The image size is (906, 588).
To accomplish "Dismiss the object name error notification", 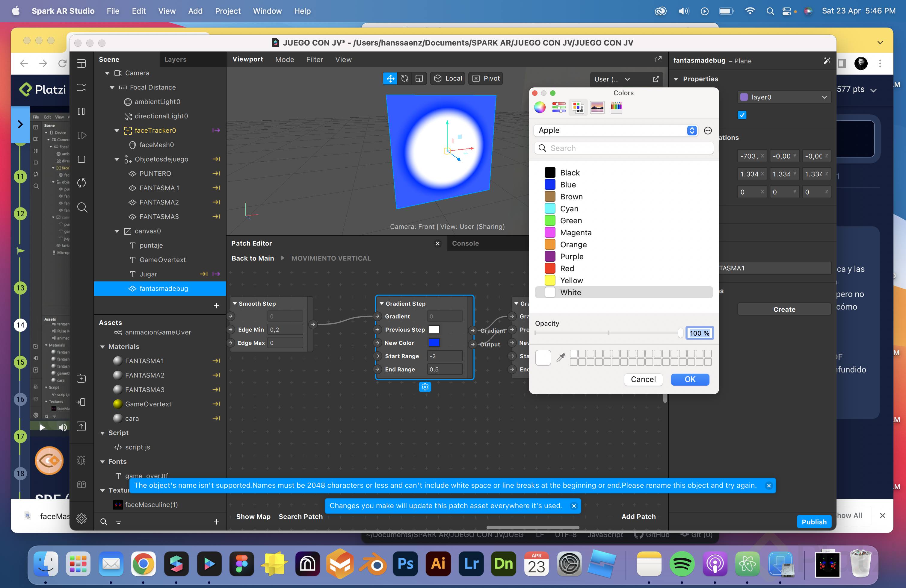I will [x=768, y=486].
